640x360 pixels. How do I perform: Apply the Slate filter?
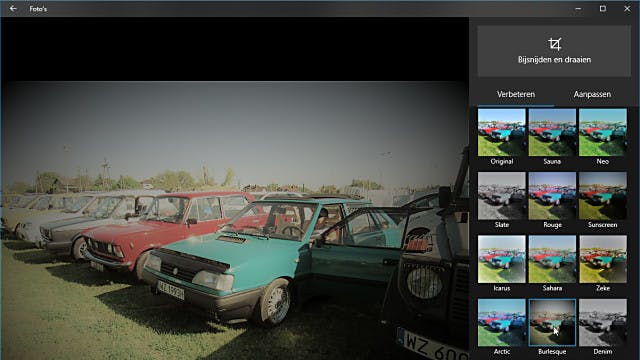(502, 196)
